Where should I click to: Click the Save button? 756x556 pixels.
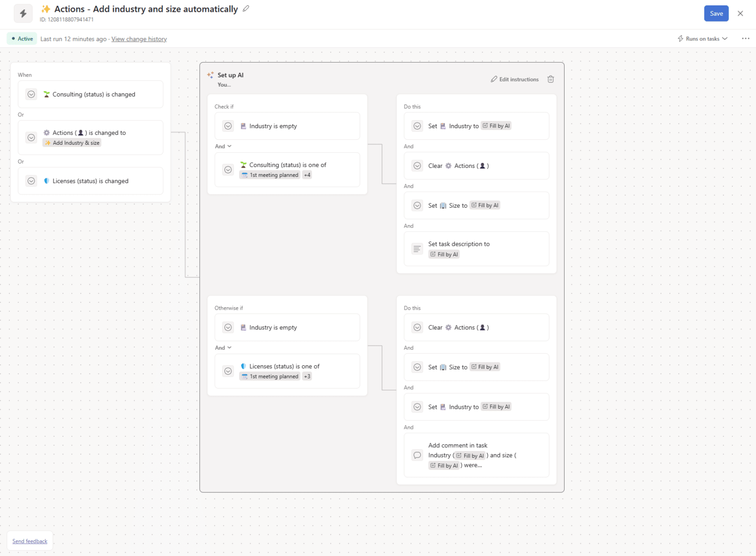click(x=716, y=13)
